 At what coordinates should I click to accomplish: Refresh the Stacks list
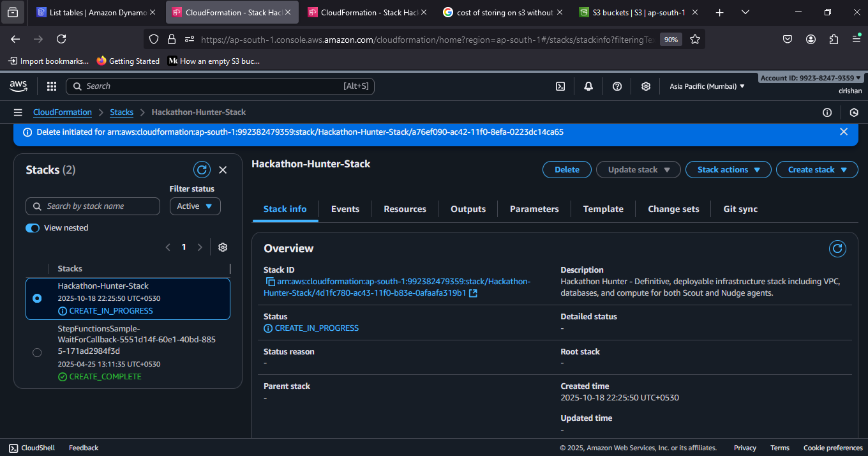tap(202, 169)
